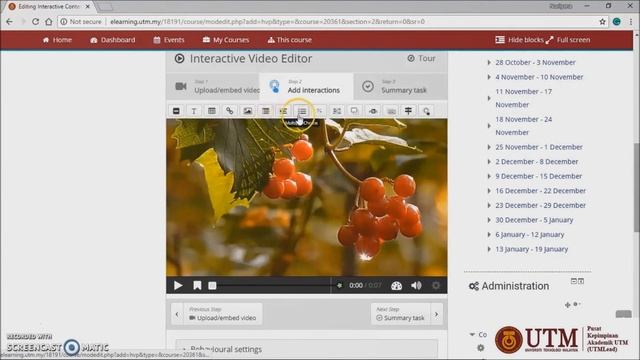Expand 2 December - 8 December section

pos(489,162)
